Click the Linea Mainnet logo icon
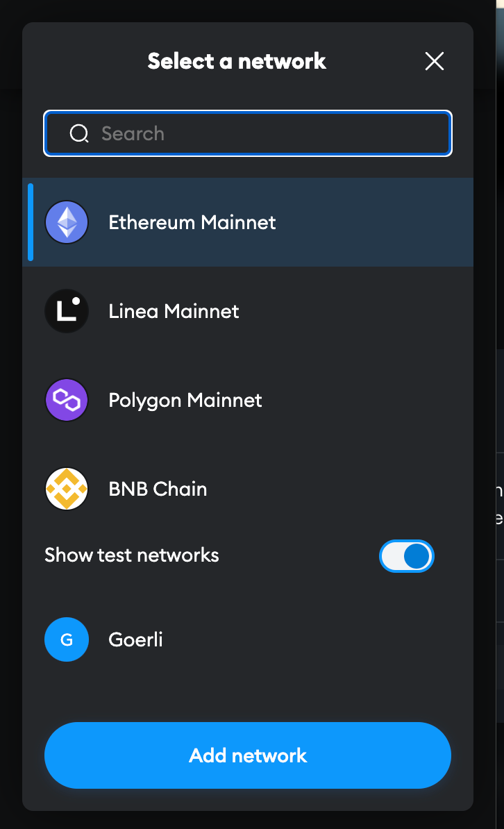Image resolution: width=504 pixels, height=829 pixels. (x=66, y=311)
